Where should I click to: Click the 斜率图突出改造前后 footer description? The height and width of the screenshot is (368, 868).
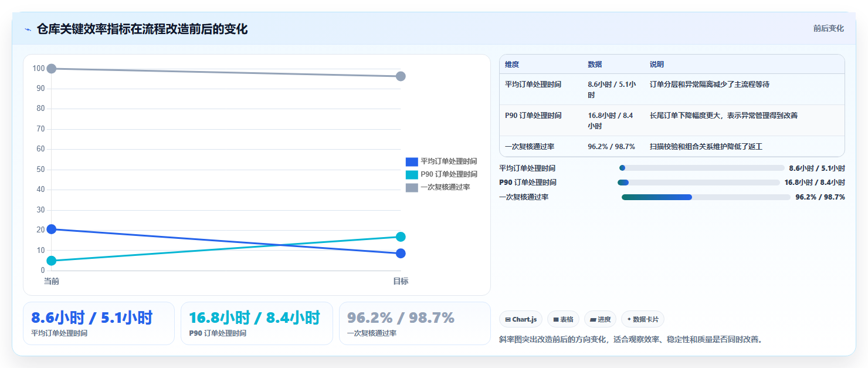pyautogui.click(x=632, y=339)
